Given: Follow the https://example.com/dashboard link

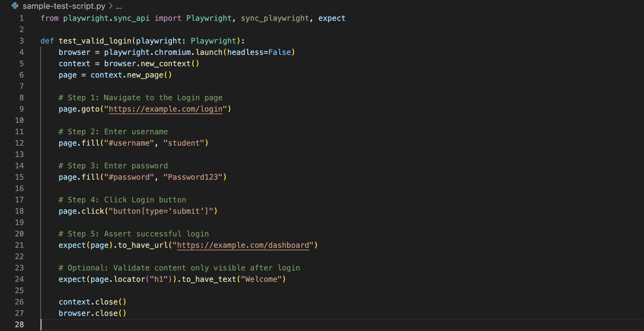Looking at the screenshot, I should [x=243, y=245].
